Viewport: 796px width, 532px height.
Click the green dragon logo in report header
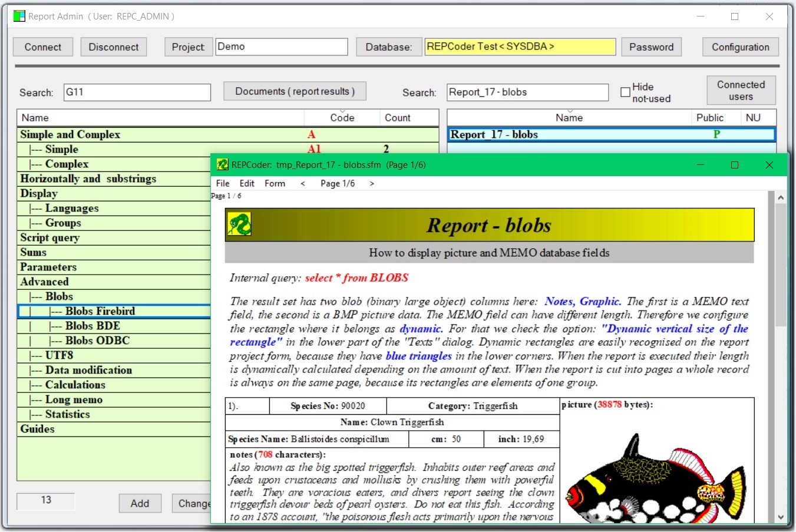pyautogui.click(x=239, y=224)
